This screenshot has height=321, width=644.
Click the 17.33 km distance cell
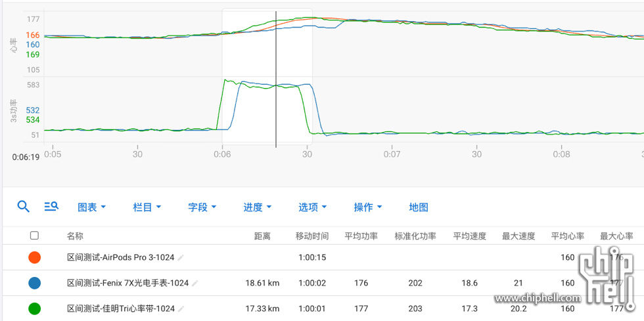[262, 309]
